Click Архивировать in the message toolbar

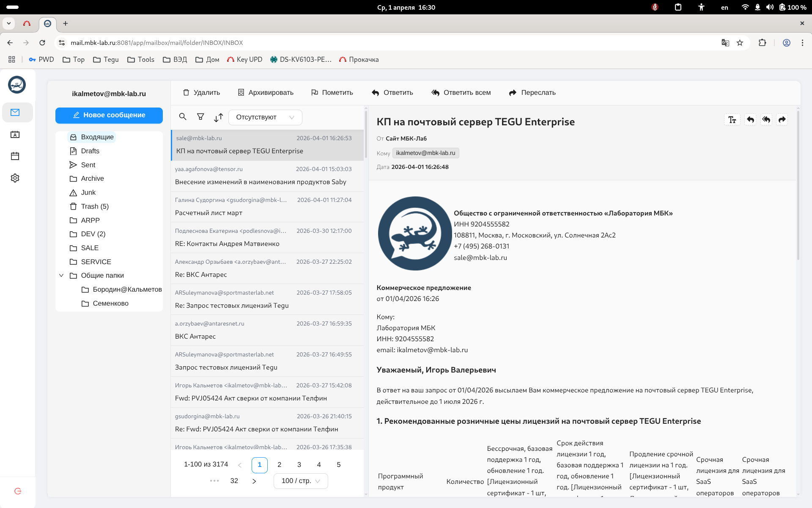pyautogui.click(x=266, y=92)
